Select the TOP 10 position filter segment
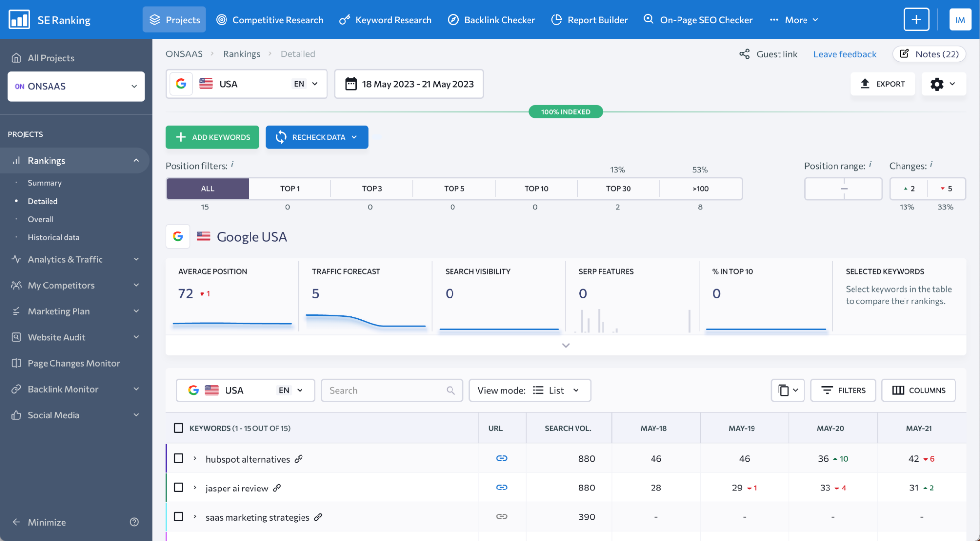Screen dimensions: 980x541 [x=536, y=188]
